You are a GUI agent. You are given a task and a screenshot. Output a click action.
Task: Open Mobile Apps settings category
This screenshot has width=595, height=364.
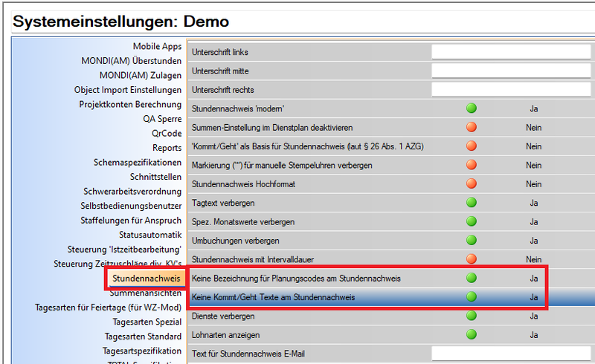click(x=157, y=47)
